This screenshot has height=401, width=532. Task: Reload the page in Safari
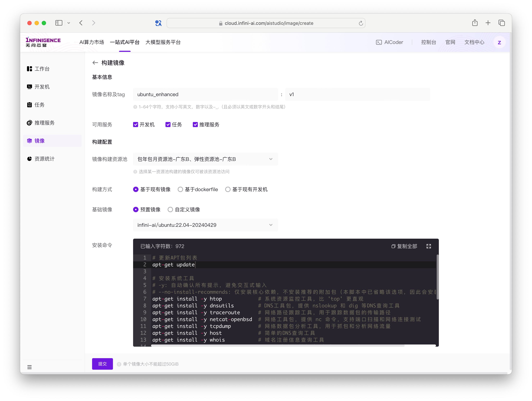coord(361,23)
